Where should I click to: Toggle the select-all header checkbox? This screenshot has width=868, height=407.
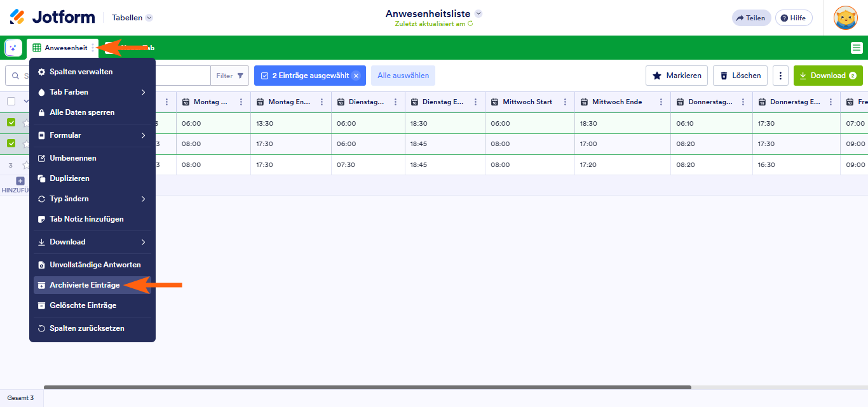tap(11, 102)
